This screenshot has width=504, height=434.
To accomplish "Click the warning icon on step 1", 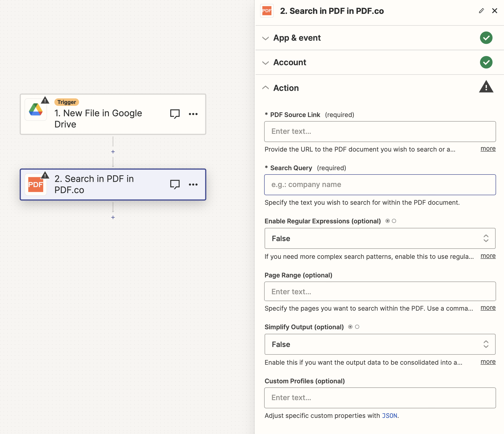I will point(45,100).
